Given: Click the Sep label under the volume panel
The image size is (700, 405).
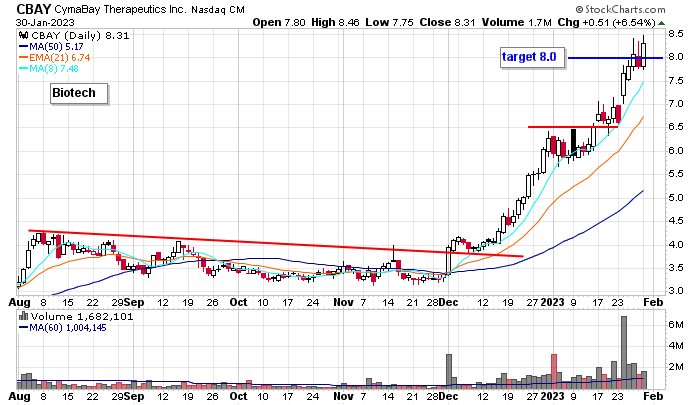Looking at the screenshot, I should pyautogui.click(x=134, y=396).
